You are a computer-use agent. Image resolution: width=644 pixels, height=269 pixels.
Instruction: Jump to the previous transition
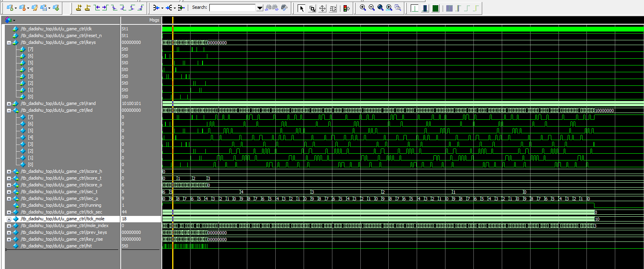click(x=97, y=8)
